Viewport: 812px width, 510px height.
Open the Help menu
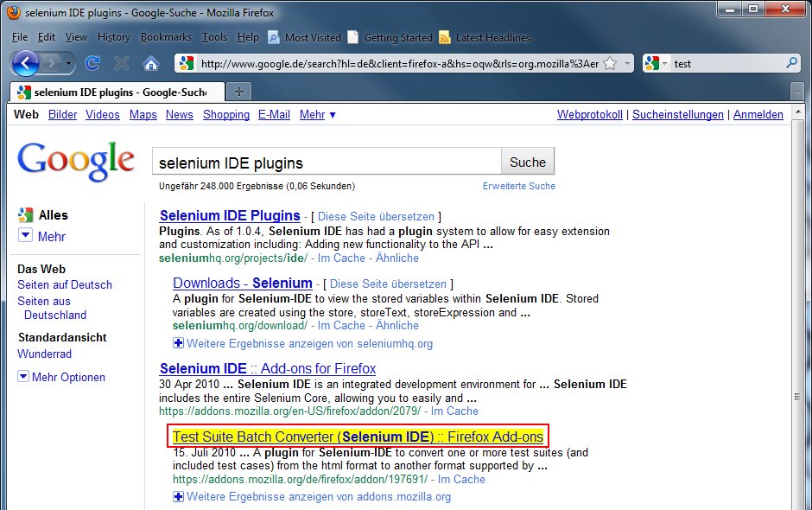pos(248,37)
